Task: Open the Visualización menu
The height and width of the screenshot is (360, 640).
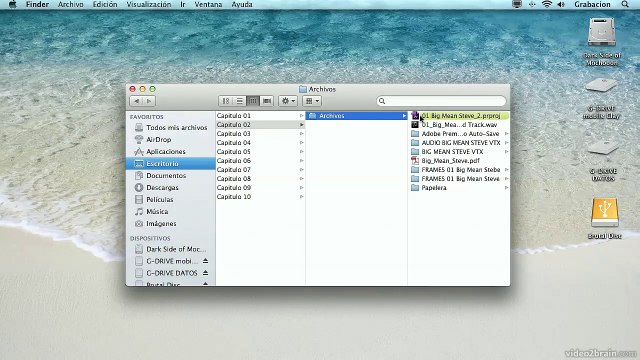Action: [x=149, y=4]
